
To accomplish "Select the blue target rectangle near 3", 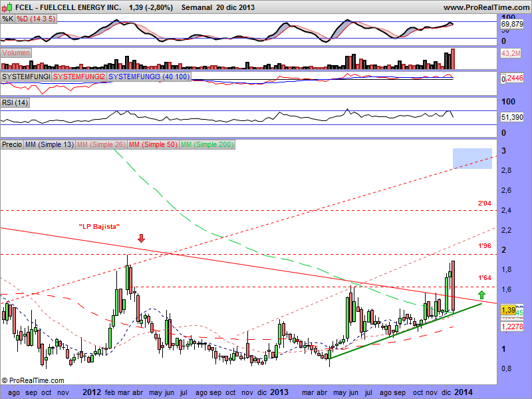I will [472, 158].
